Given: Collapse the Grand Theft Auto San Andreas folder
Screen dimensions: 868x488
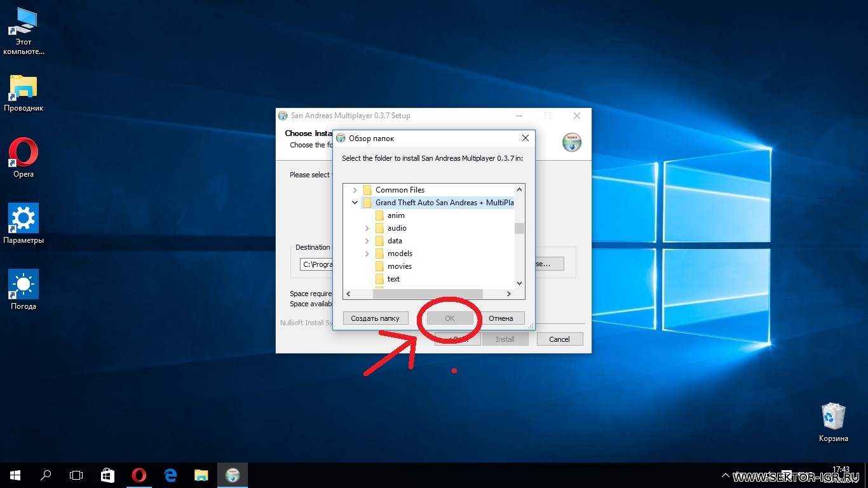Looking at the screenshot, I should point(355,203).
